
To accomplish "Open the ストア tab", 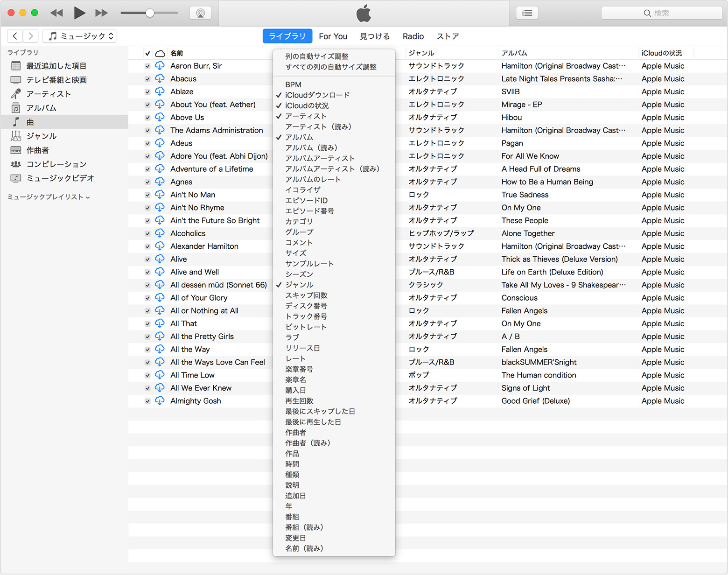I will coord(448,36).
